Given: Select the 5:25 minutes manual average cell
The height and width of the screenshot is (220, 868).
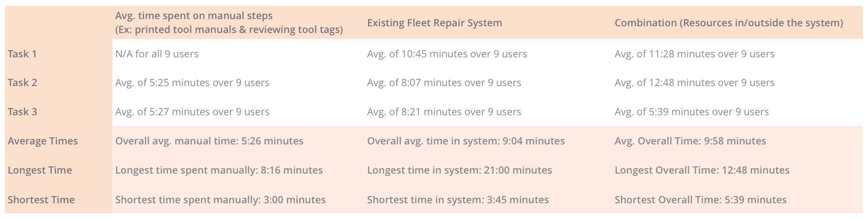Looking at the screenshot, I should pyautogui.click(x=192, y=83).
